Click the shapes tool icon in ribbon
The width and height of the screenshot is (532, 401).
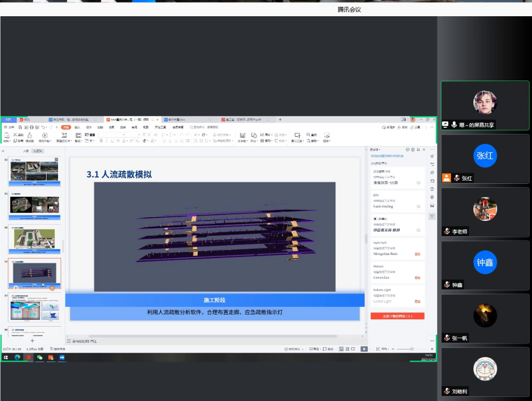click(x=254, y=135)
